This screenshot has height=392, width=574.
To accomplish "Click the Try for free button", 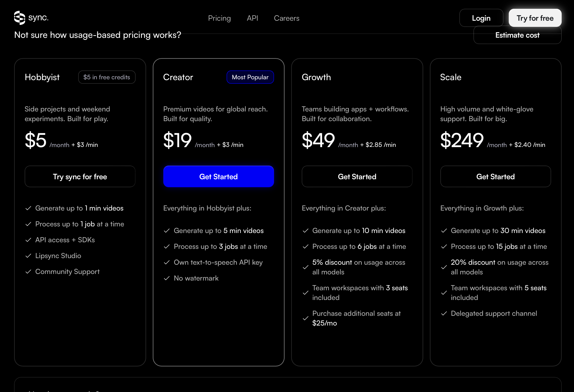I will pyautogui.click(x=535, y=18).
